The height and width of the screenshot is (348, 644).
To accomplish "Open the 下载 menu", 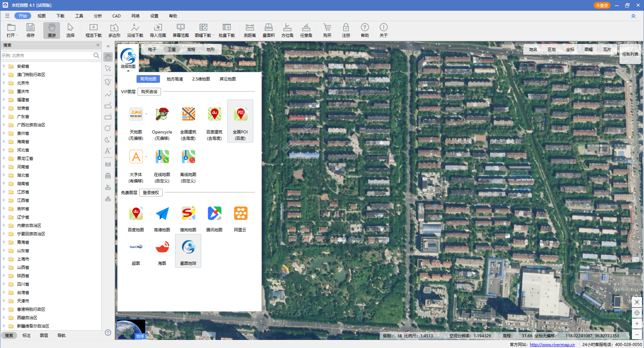I will (x=60, y=16).
